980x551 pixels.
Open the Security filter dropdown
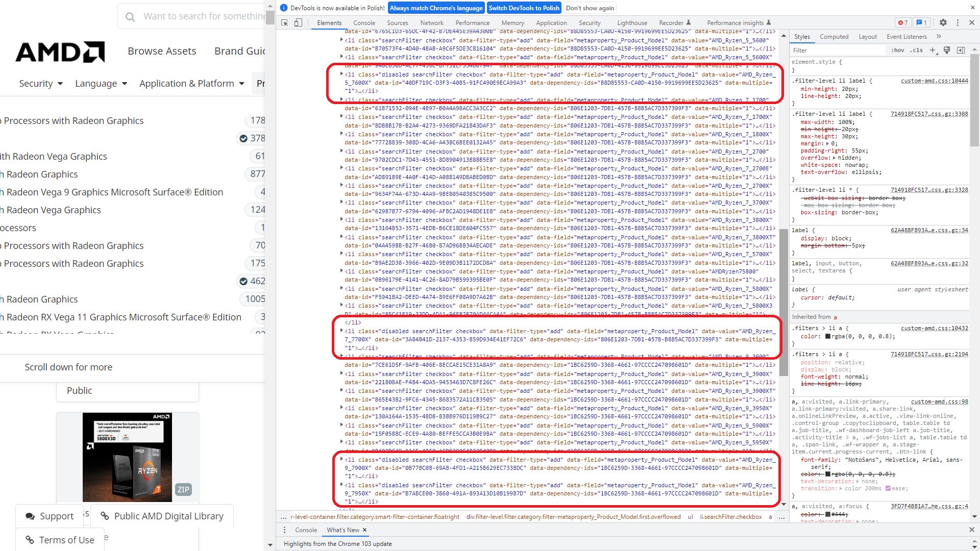[x=41, y=84]
